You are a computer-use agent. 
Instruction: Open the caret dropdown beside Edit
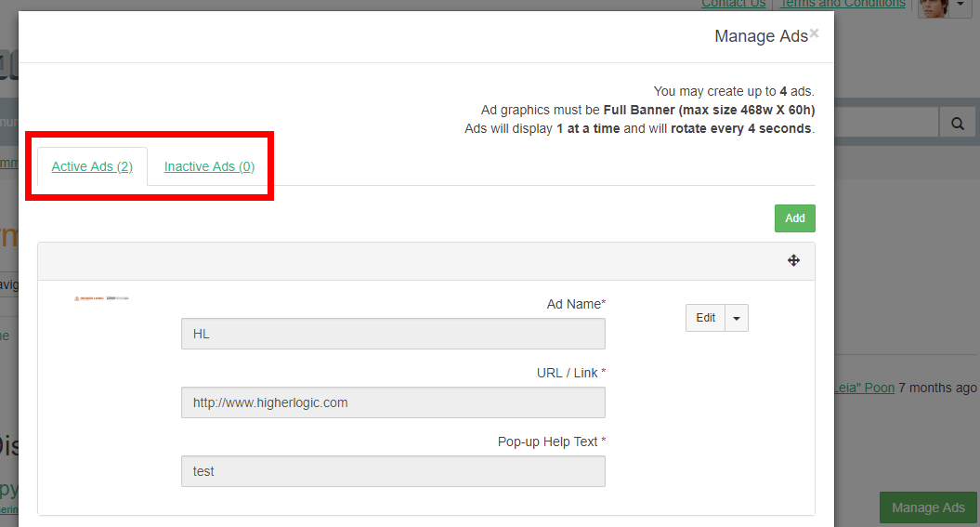pyautogui.click(x=737, y=318)
